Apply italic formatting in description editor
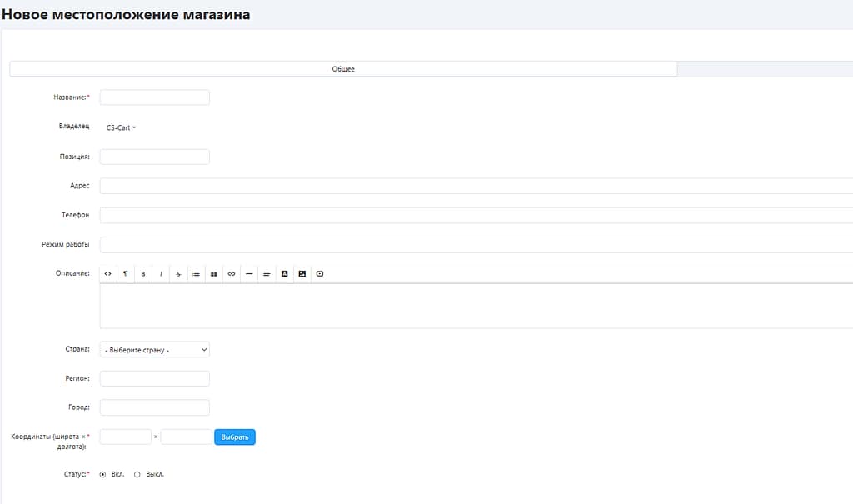This screenshot has width=853, height=504. [161, 273]
